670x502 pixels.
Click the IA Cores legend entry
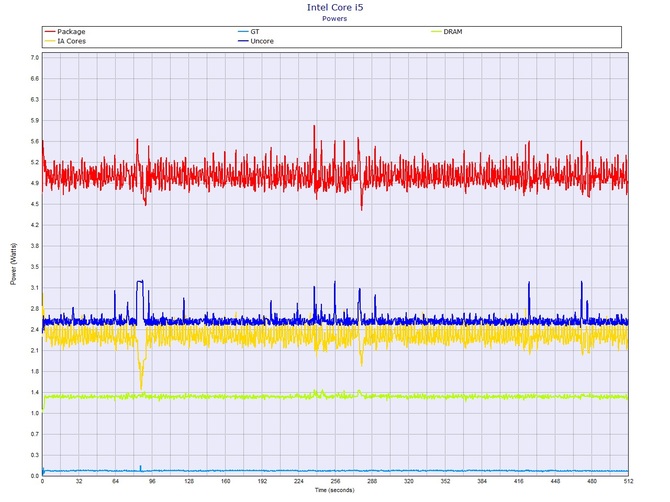[x=65, y=41]
